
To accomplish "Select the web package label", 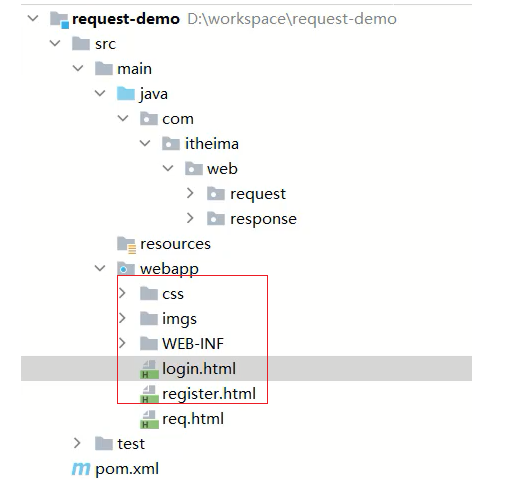I will (x=222, y=169).
